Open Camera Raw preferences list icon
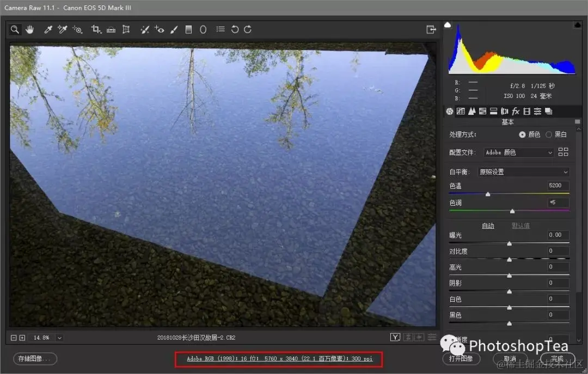The width and height of the screenshot is (588, 374). (x=220, y=29)
